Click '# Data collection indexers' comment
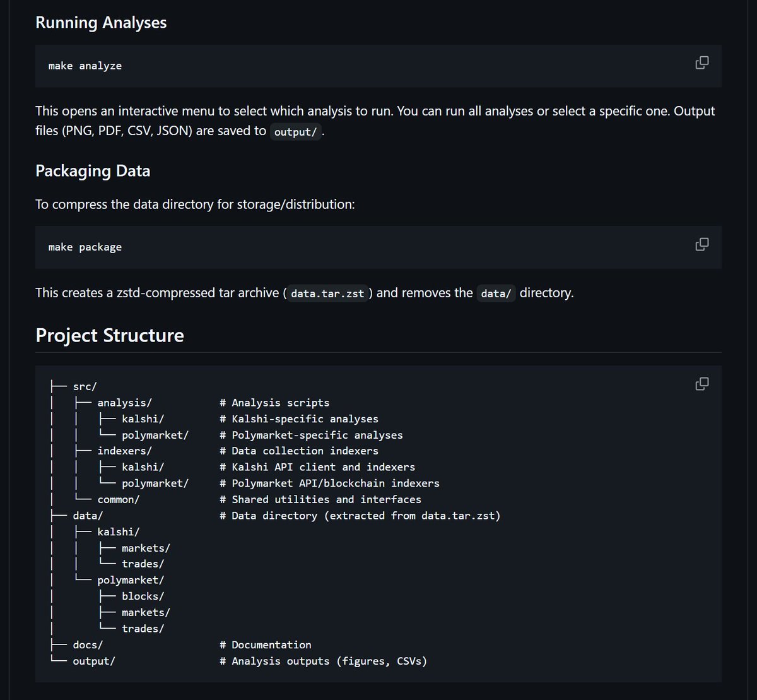 (x=299, y=451)
